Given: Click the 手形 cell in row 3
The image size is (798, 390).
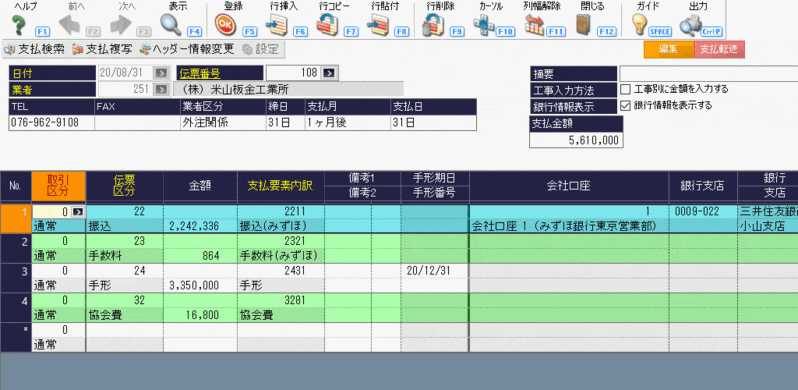Looking at the screenshot, I should click(125, 286).
